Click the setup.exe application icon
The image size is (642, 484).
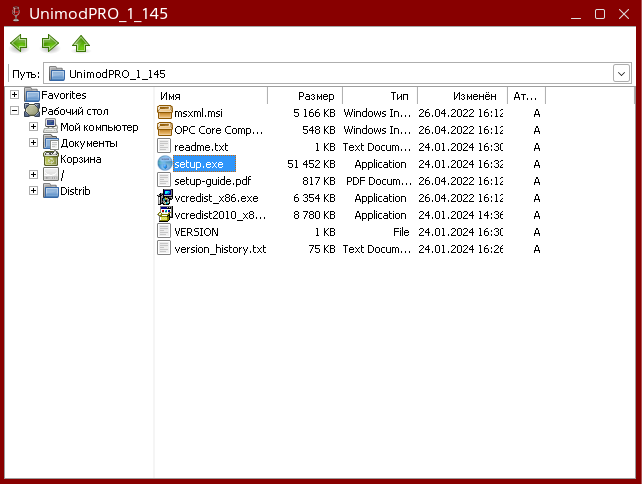[x=165, y=163]
